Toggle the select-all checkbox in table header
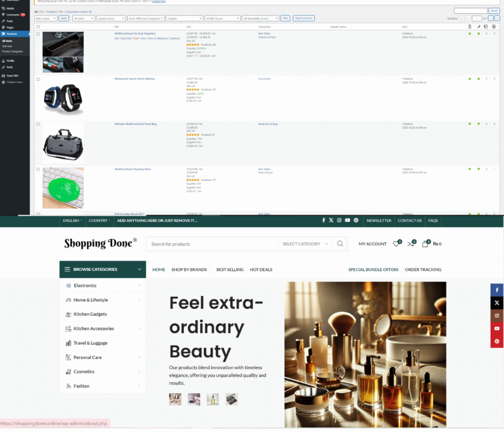504x432 pixels. click(x=38, y=27)
